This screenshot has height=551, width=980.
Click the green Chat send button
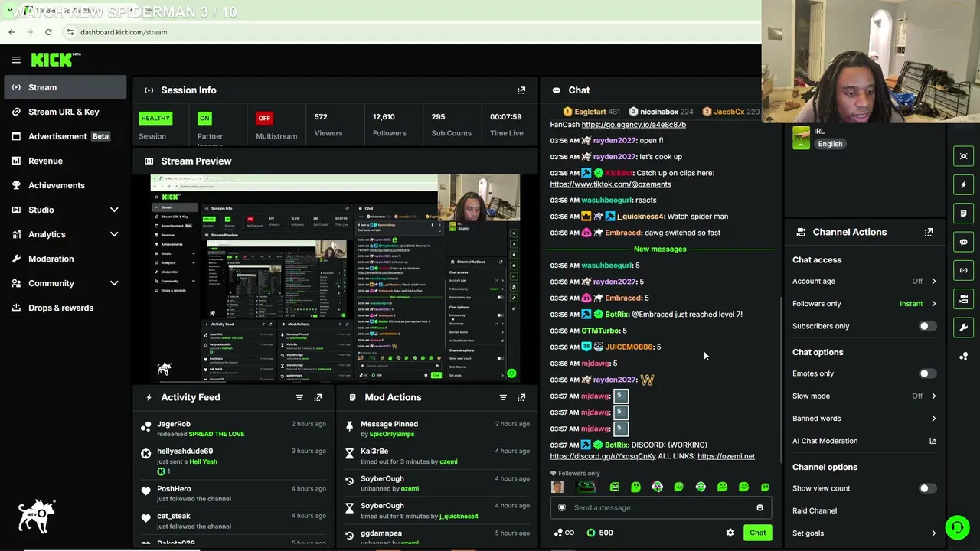(x=757, y=533)
